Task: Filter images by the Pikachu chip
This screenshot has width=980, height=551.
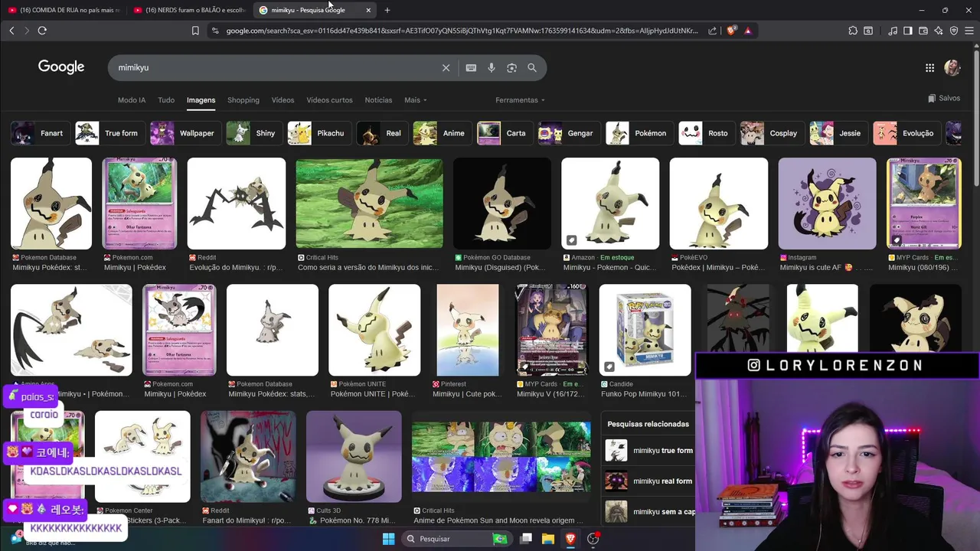Action: (x=318, y=133)
